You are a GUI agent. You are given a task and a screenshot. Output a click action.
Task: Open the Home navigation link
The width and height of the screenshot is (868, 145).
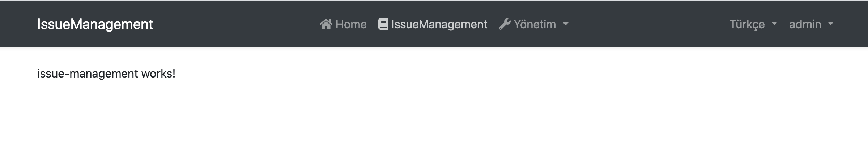351,24
